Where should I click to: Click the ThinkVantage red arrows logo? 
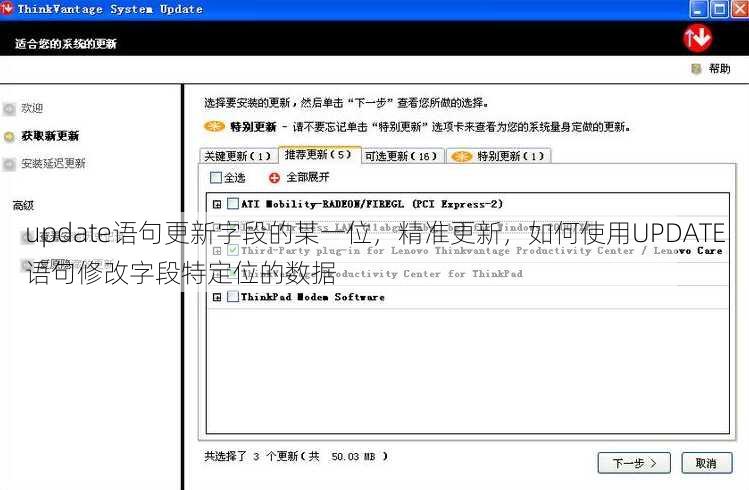tap(697, 38)
